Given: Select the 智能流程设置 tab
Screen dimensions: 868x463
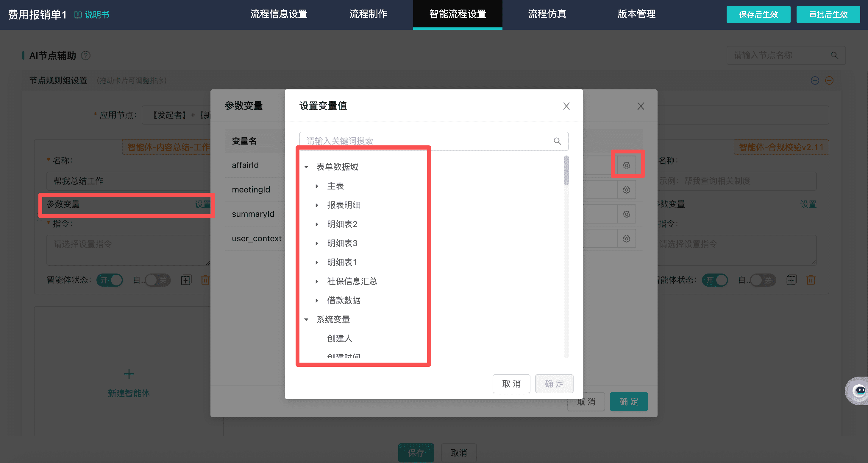Looking at the screenshot, I should click(x=458, y=14).
